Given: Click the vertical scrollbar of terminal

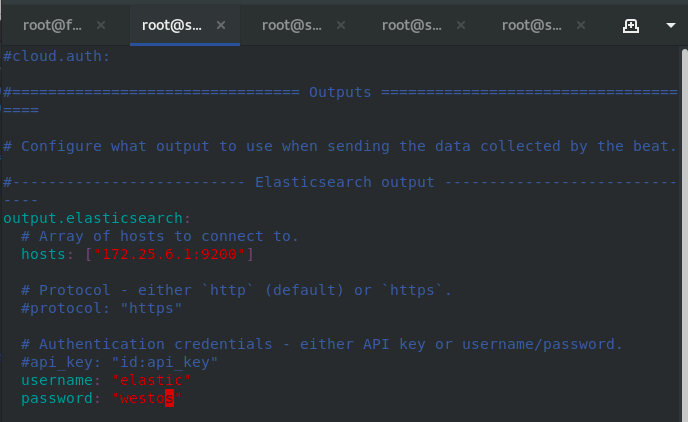Looking at the screenshot, I should (x=684, y=235).
